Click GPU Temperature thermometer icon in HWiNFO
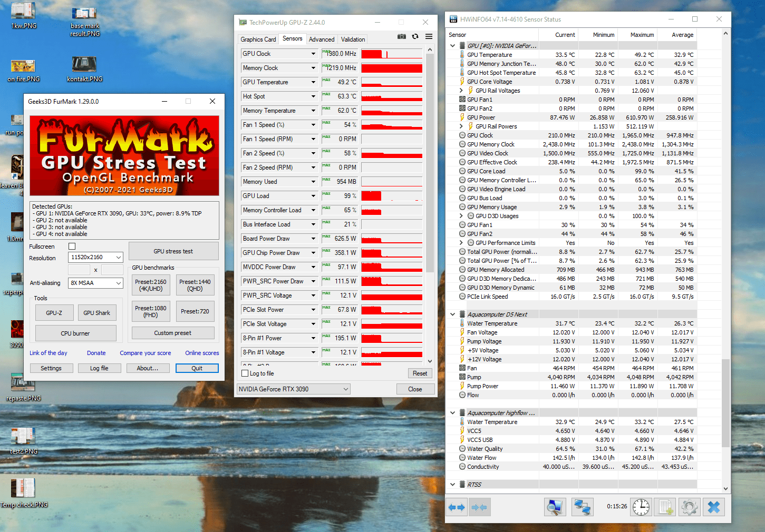 [x=462, y=55]
